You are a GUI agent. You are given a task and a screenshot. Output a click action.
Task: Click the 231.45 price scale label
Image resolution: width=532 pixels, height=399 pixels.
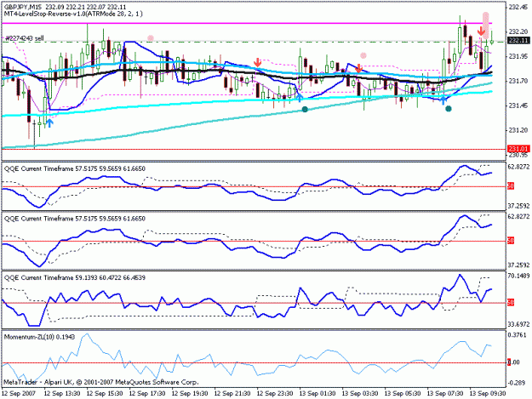(518, 105)
